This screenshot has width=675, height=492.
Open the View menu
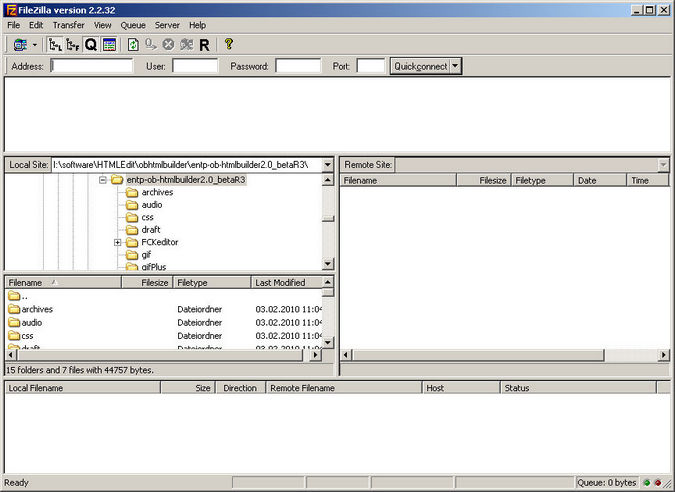102,25
